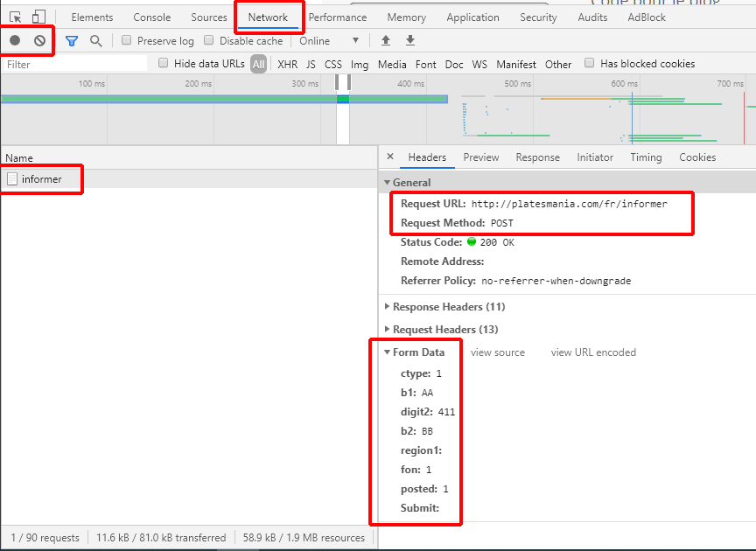Open network search magnifier
The height and width of the screenshot is (551, 756).
tap(95, 40)
